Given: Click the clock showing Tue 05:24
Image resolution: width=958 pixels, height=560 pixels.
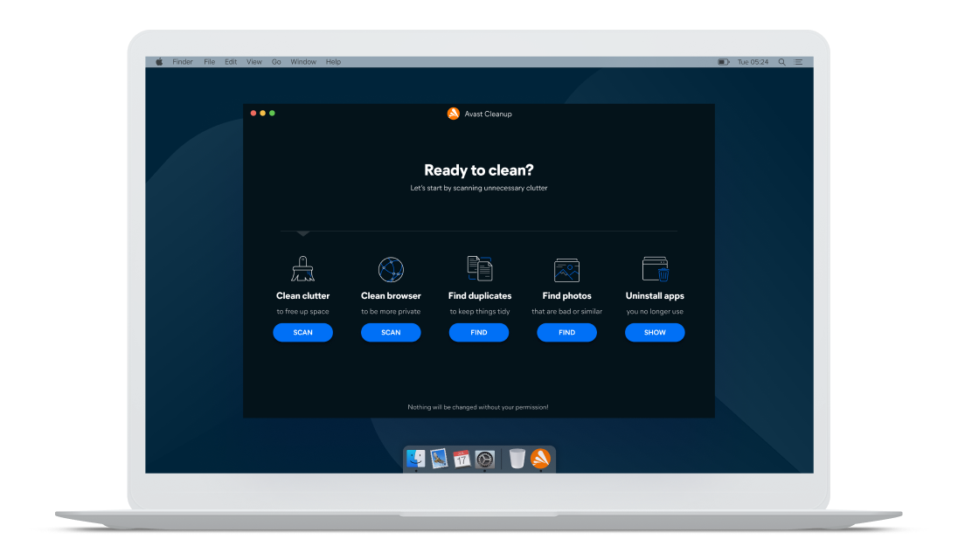Looking at the screenshot, I should tap(753, 62).
